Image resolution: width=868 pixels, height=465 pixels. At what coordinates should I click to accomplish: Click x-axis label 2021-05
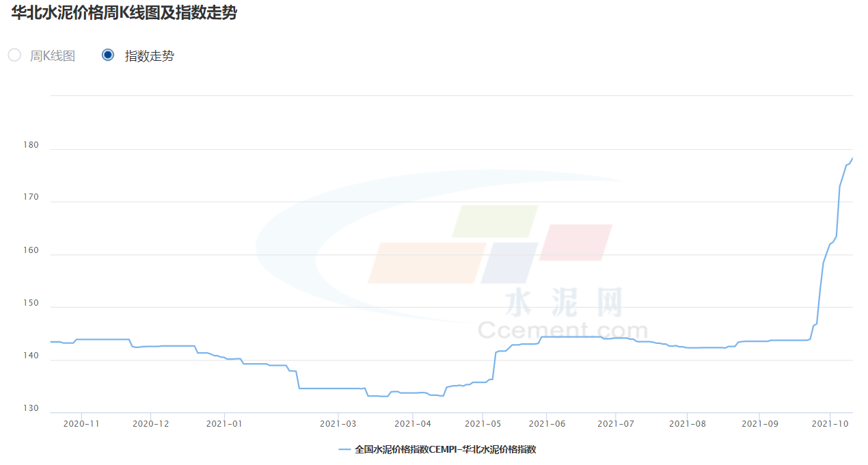(483, 424)
